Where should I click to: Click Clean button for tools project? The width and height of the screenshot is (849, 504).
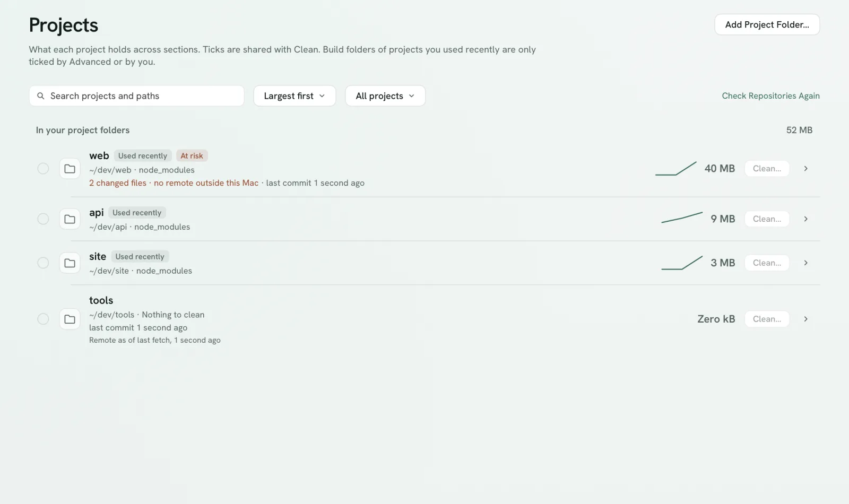coord(767,319)
